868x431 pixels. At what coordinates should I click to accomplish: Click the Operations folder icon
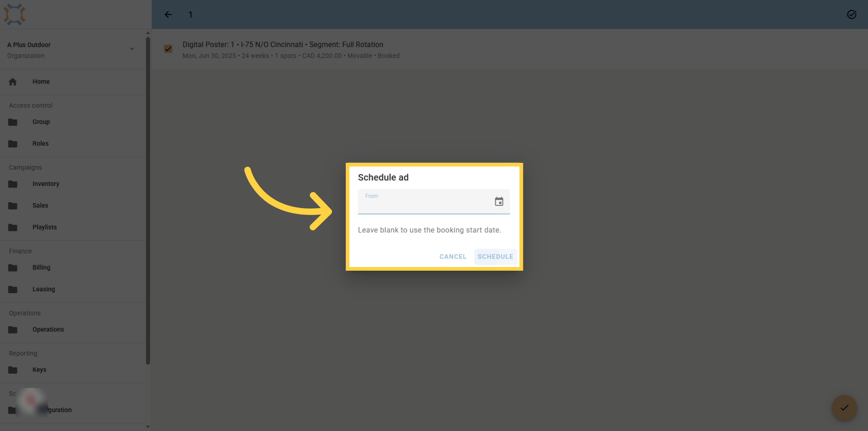tap(13, 329)
